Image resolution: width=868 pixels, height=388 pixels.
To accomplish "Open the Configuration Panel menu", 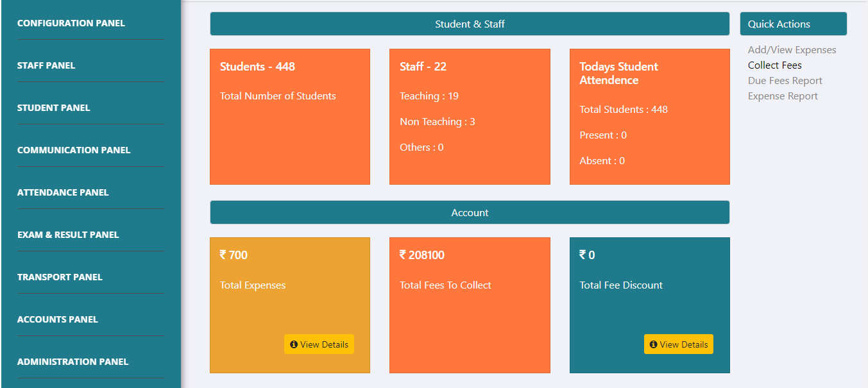I will pos(71,23).
